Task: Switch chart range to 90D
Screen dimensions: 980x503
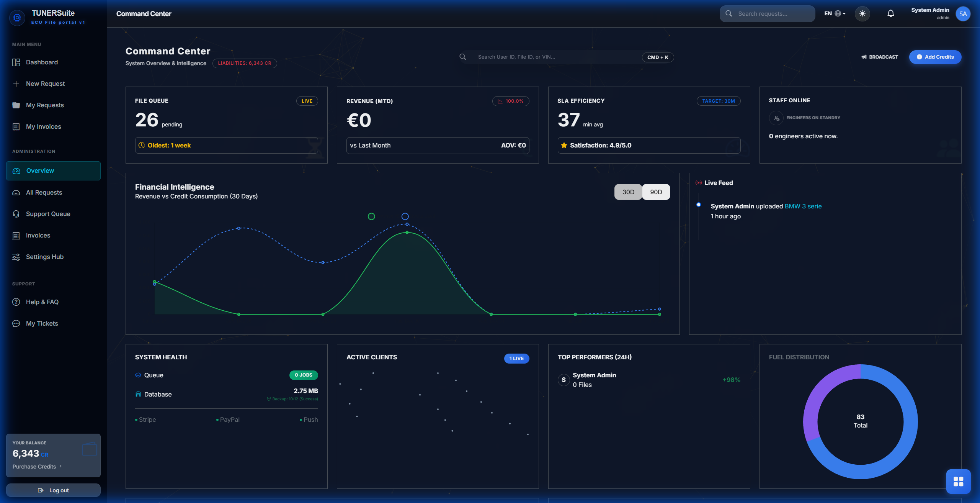Action: pos(656,192)
